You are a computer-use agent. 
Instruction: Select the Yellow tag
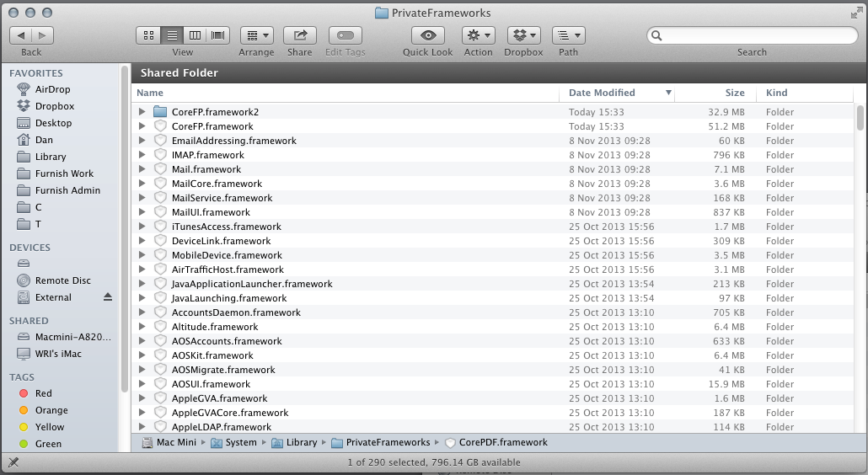click(49, 427)
